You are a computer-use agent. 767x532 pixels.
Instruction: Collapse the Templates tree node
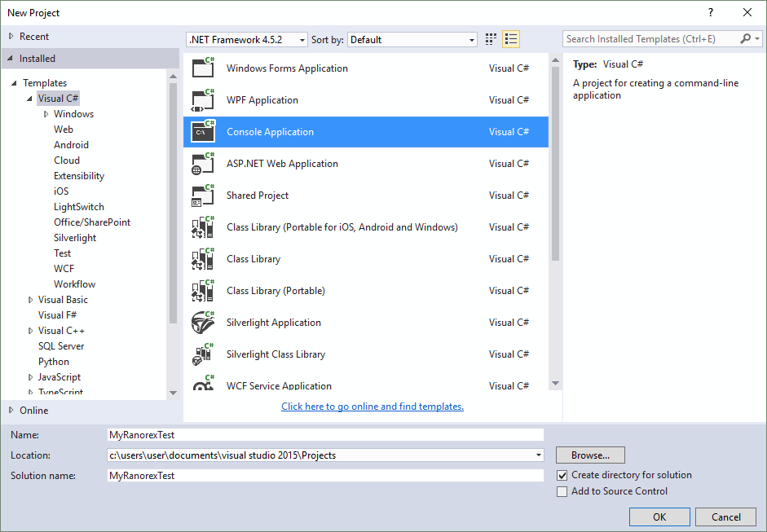tap(14, 83)
